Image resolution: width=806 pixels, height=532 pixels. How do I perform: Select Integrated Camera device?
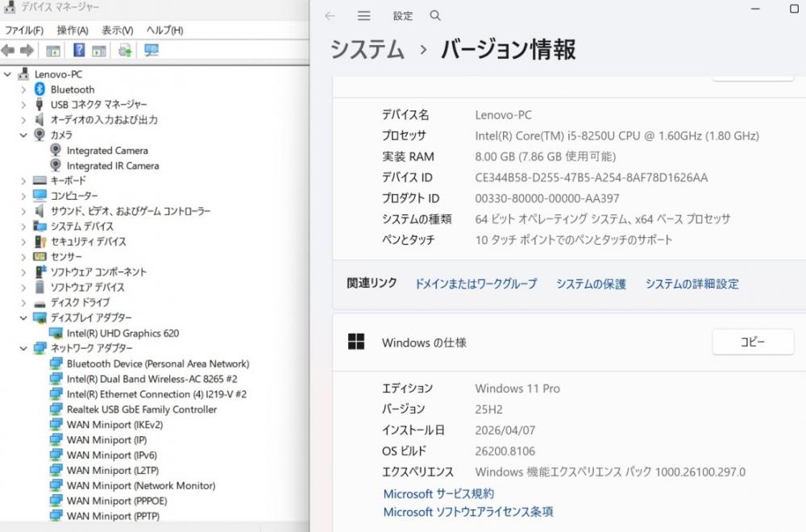107,151
